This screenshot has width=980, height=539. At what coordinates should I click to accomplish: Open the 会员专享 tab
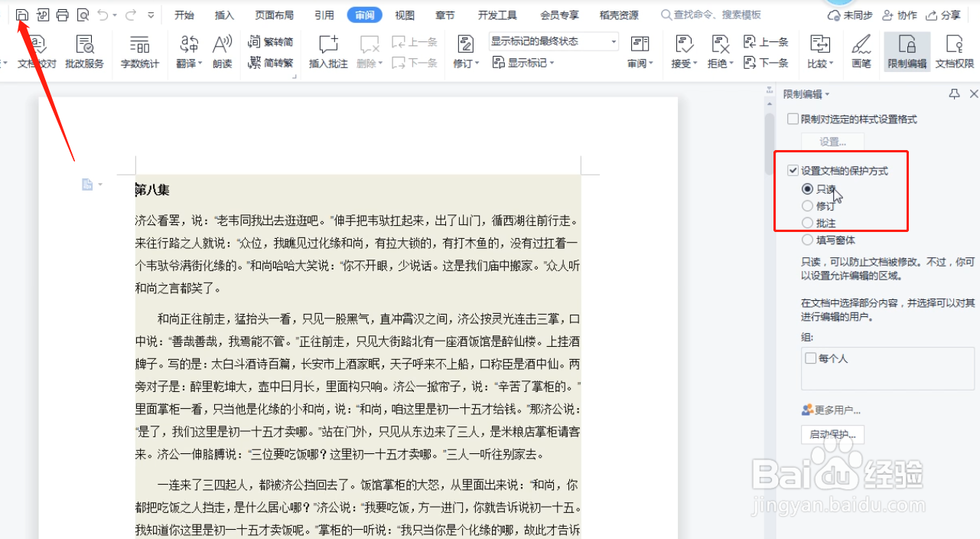(x=559, y=15)
